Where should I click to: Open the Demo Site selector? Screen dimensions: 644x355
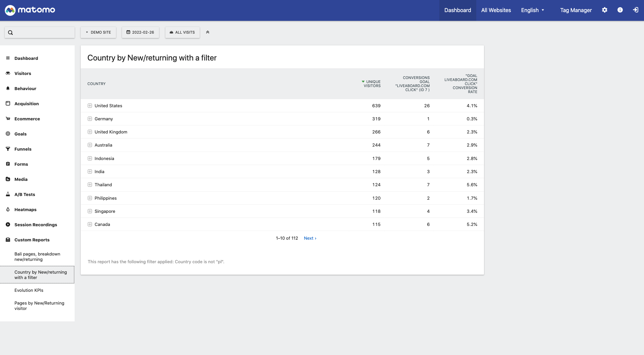pyautogui.click(x=98, y=32)
